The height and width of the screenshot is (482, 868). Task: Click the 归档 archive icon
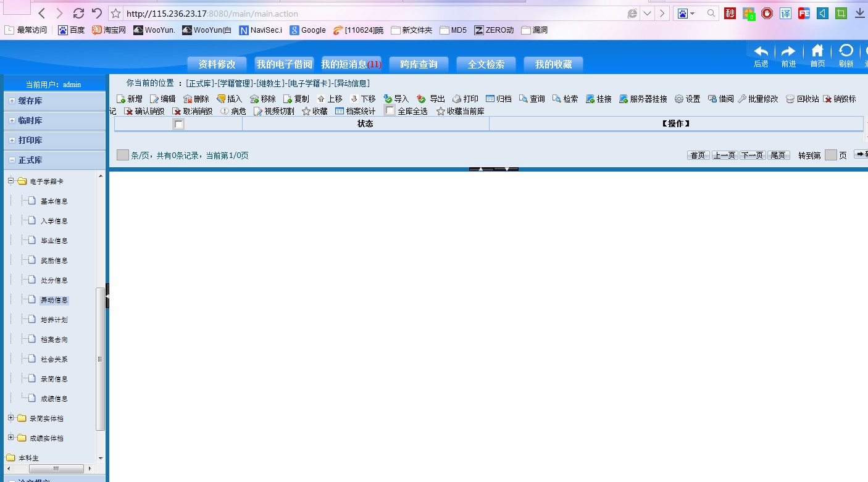point(490,99)
